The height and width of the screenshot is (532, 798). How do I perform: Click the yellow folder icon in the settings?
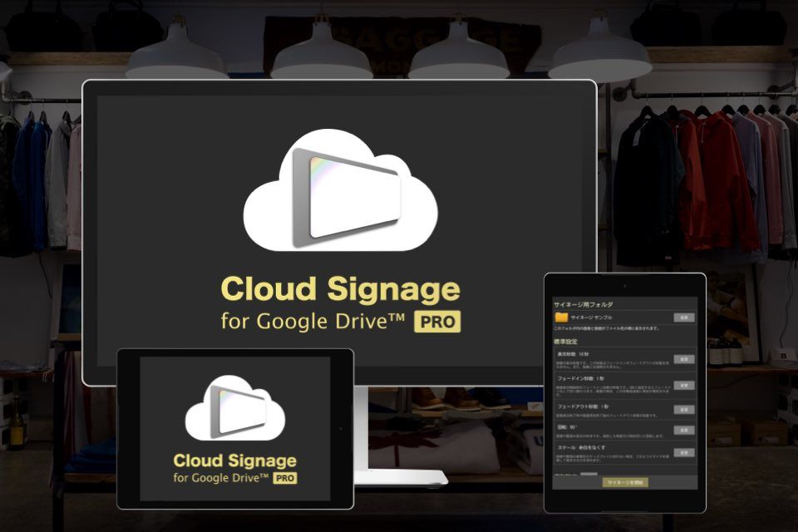pos(561,318)
